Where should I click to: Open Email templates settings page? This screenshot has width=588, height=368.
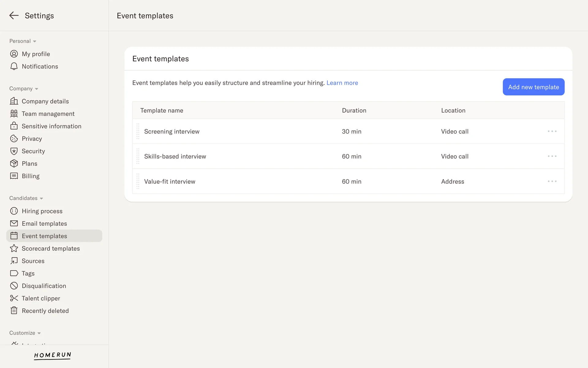point(44,224)
